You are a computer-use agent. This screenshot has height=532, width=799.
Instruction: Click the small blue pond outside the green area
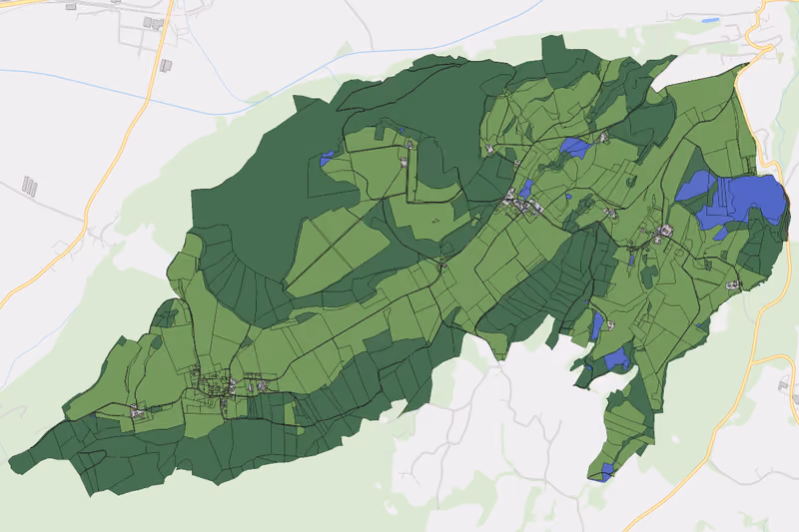tap(710, 20)
